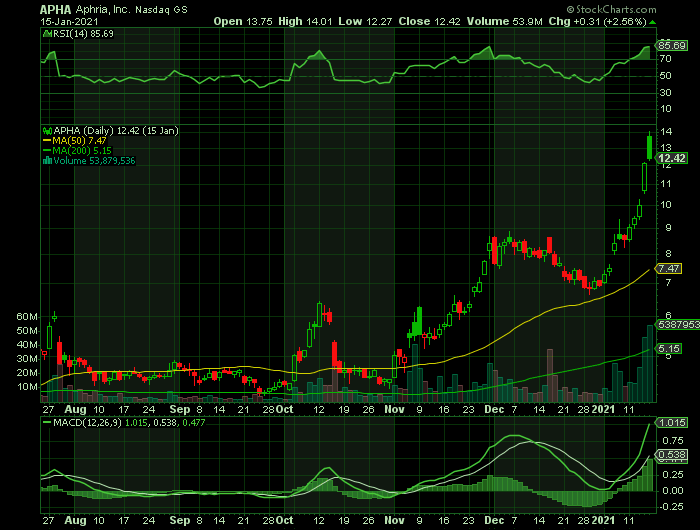This screenshot has height=530, width=700.
Task: Click the green MA(200) legend marker
Action: click(x=46, y=150)
